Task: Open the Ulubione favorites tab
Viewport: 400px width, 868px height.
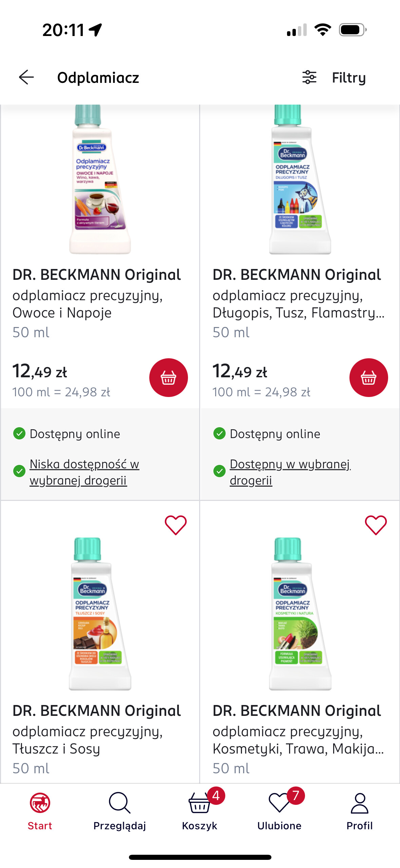Action: point(280,811)
